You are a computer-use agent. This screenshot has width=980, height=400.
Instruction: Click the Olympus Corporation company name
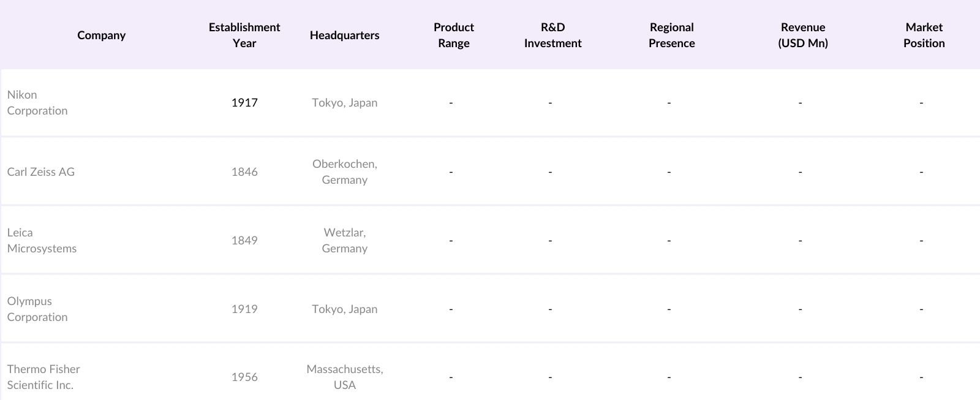[x=37, y=309]
